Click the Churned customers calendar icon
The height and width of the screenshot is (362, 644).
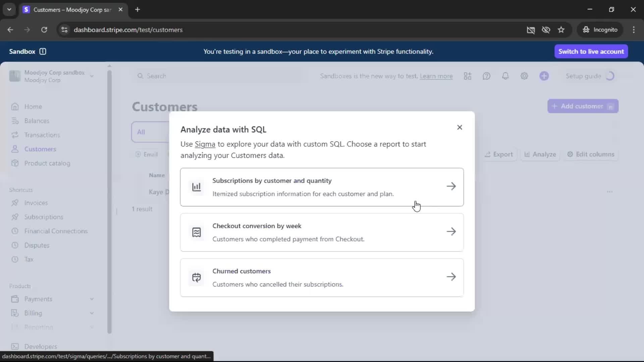tap(197, 278)
